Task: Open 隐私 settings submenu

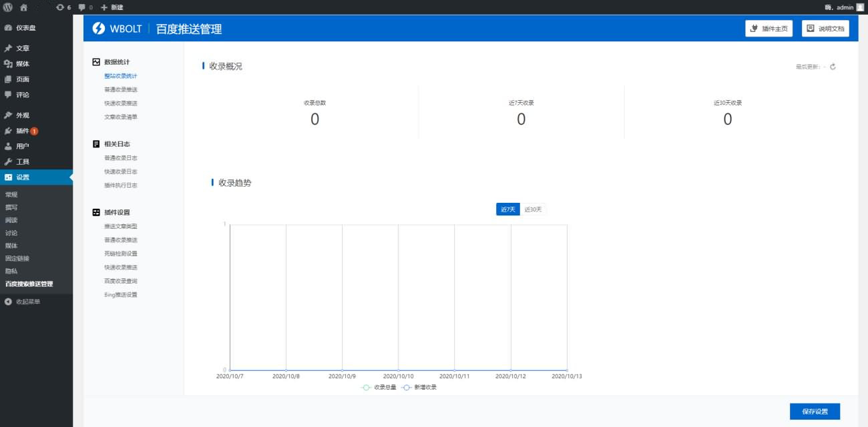Action: (x=11, y=272)
